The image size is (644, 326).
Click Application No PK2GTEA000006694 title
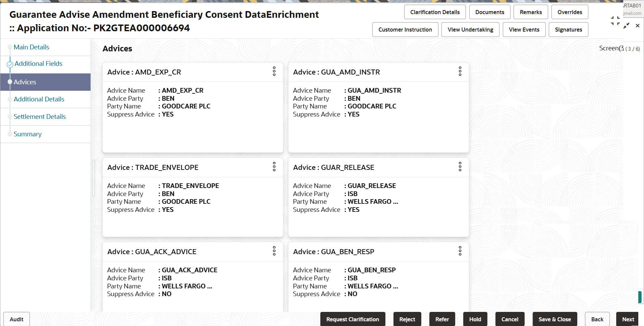click(x=100, y=28)
